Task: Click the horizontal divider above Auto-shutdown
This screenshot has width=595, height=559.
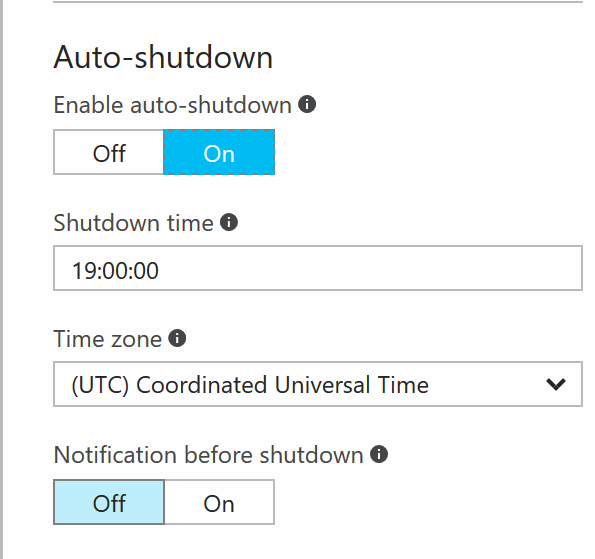Action: coord(318,2)
